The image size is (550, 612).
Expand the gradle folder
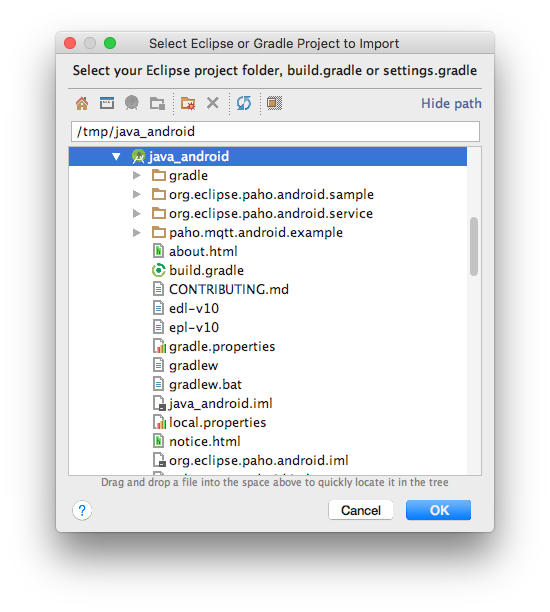[137, 175]
